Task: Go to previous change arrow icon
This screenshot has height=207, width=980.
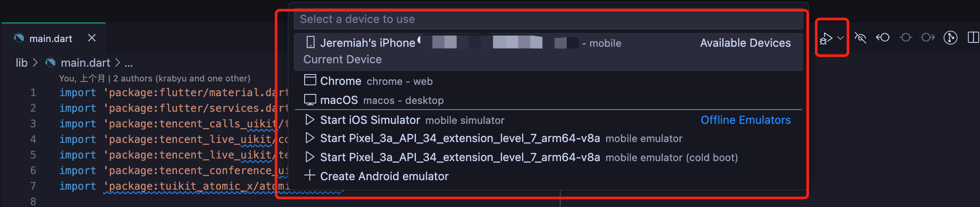Action: (883, 38)
